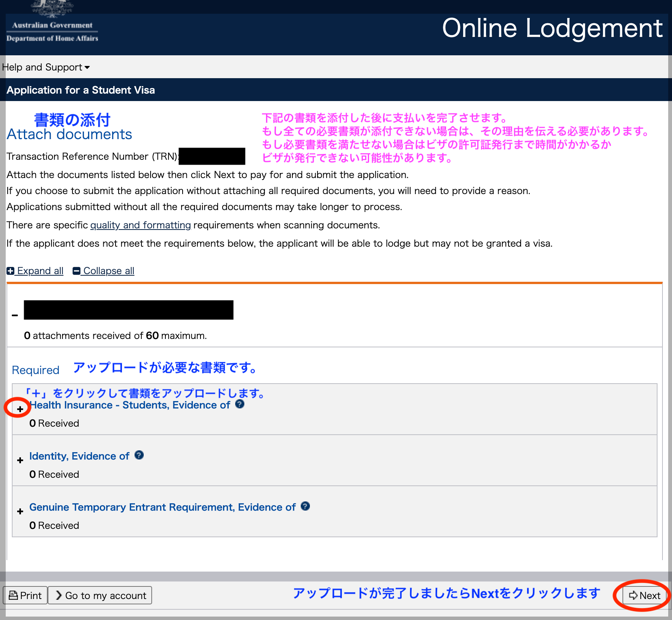Click the printer icon on Print button
Image resolution: width=672 pixels, height=620 pixels.
[13, 595]
